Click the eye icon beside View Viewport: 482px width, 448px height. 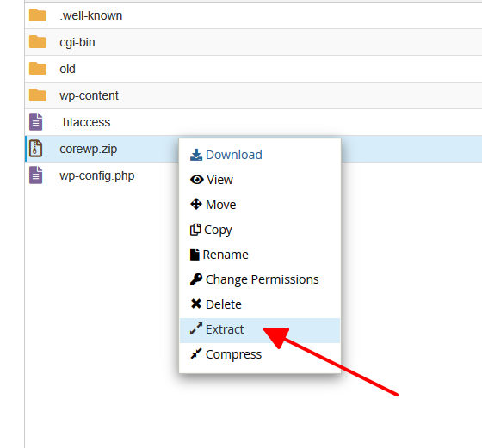tap(197, 180)
